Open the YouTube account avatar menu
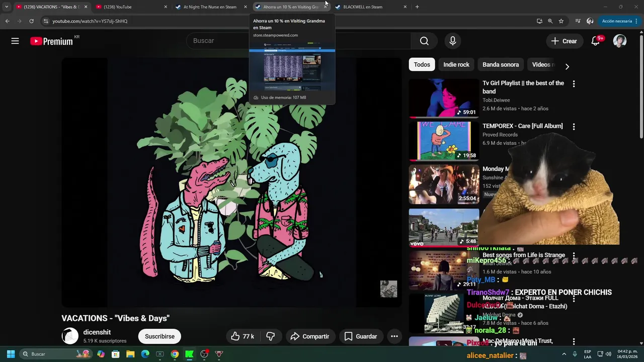The width and height of the screenshot is (644, 362). [620, 41]
